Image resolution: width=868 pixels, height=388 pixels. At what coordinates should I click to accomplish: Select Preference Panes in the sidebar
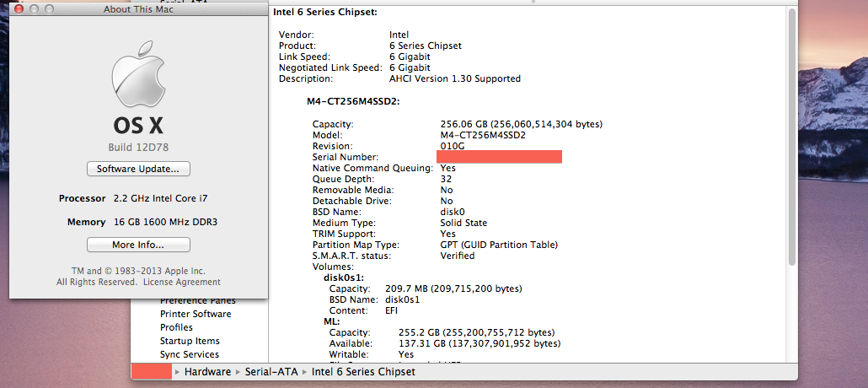198,301
